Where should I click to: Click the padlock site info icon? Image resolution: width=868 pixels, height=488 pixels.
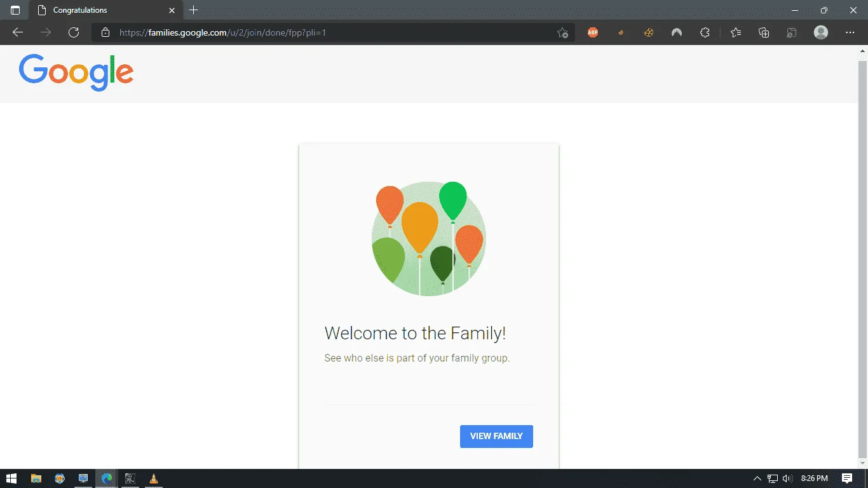click(105, 32)
